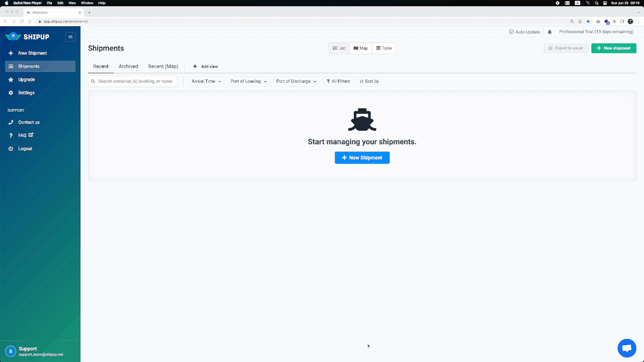Screen dimensions: 644x362
Task: Click the green New shipment button
Action: [614, 49]
